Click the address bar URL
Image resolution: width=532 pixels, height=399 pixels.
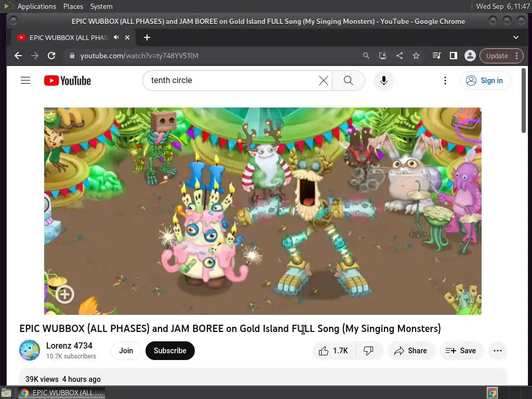[x=139, y=56]
